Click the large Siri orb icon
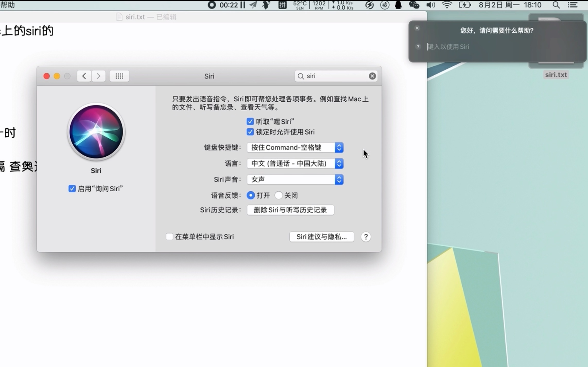This screenshot has width=588, height=367. click(96, 132)
